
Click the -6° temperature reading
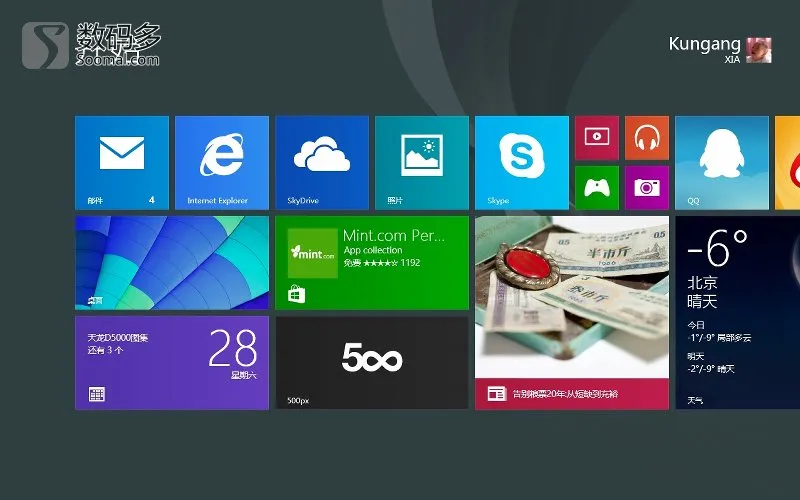717,247
